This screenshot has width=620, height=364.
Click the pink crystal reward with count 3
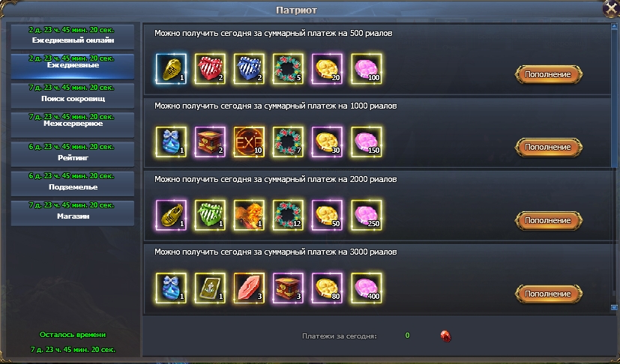point(249,288)
